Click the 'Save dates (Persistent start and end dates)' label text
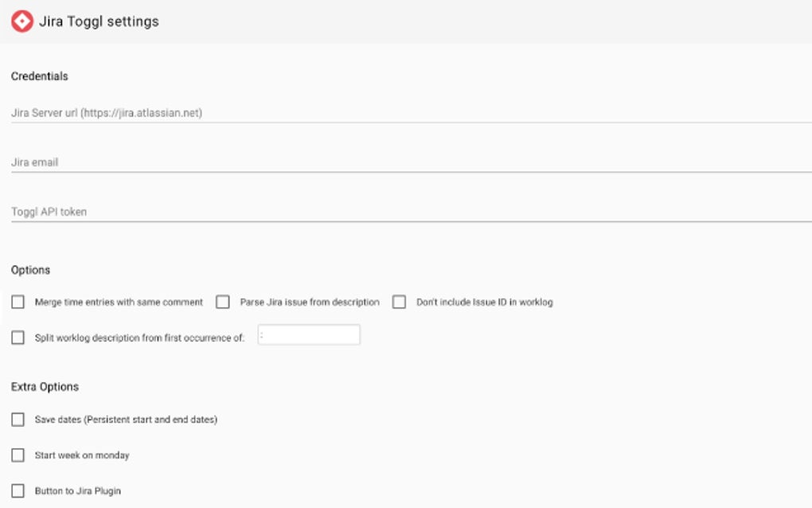The image size is (812, 508). 126,420
